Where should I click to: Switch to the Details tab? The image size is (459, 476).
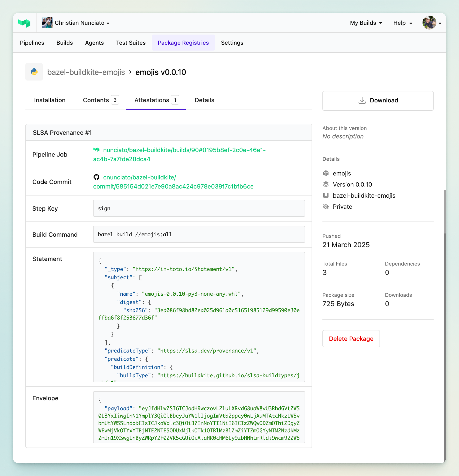tap(204, 100)
